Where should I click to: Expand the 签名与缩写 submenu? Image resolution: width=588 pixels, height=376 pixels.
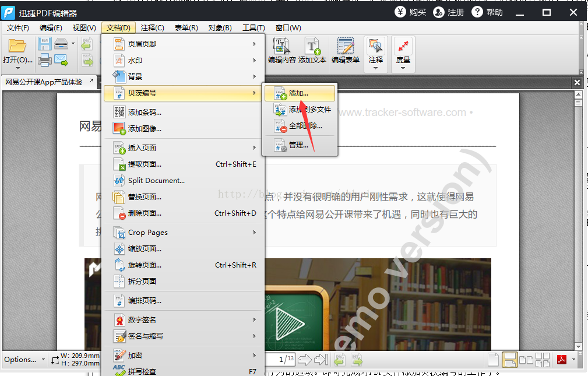point(184,336)
